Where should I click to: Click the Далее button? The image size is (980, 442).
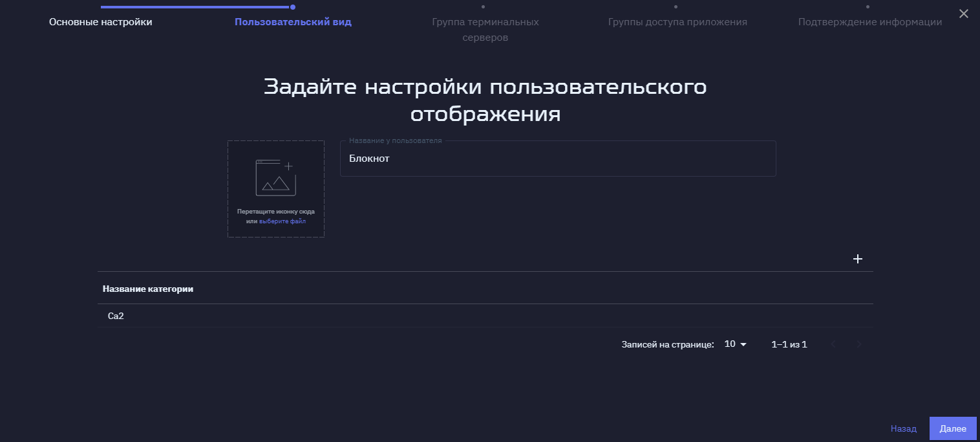coord(953,428)
